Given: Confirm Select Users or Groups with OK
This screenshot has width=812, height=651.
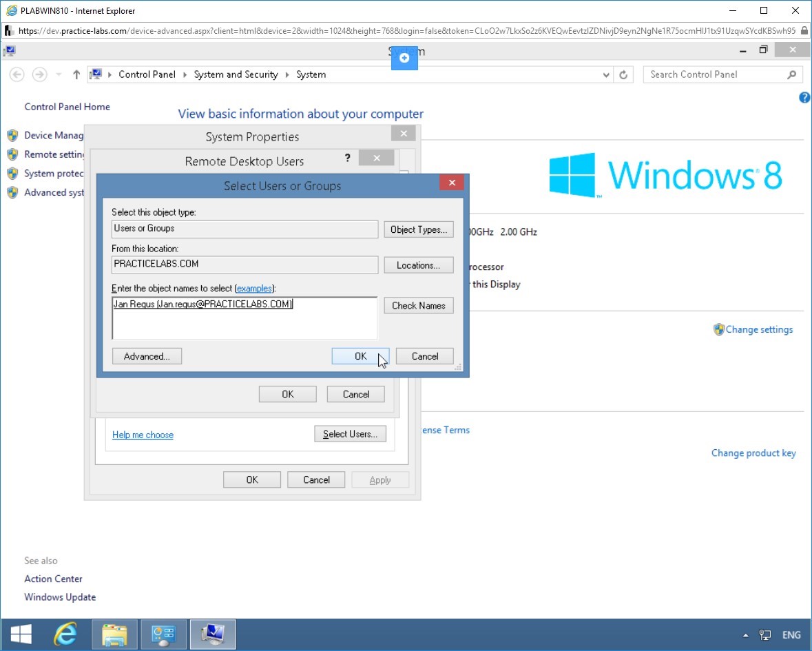Looking at the screenshot, I should [x=360, y=356].
